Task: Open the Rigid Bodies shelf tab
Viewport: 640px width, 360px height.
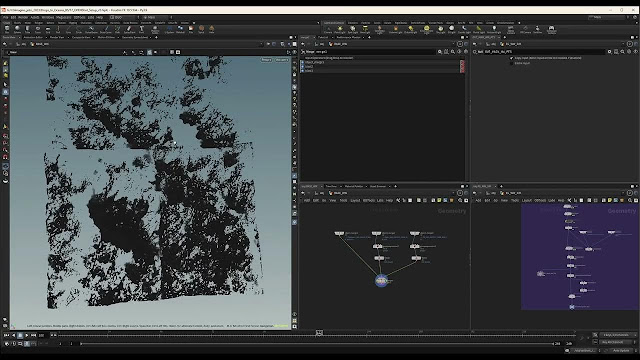Action: 401,23
